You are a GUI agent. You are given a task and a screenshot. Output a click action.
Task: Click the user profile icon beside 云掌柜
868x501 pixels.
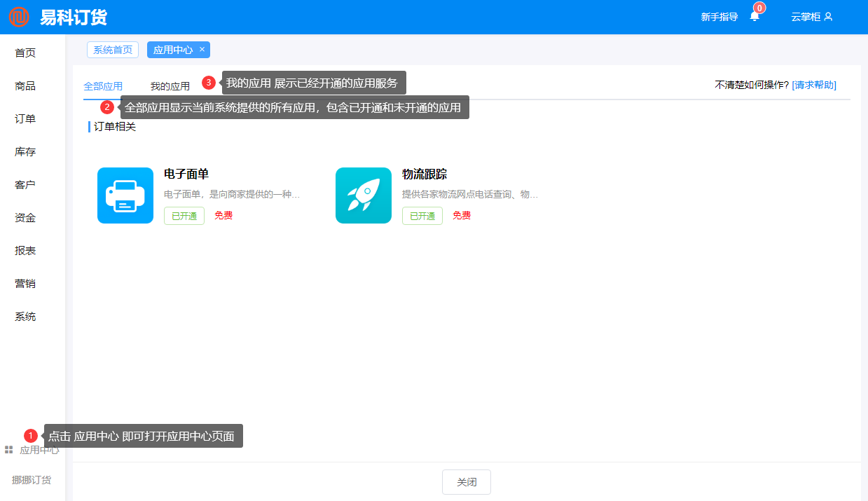(828, 17)
